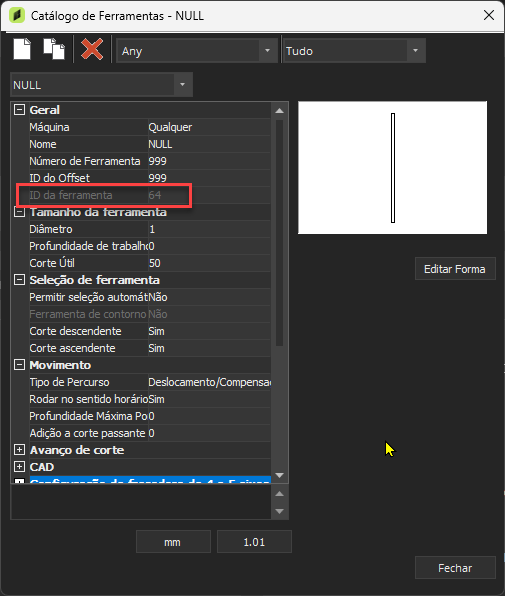505x596 pixels.
Task: Select the Profundidade Máxima value field
Action: (x=209, y=416)
